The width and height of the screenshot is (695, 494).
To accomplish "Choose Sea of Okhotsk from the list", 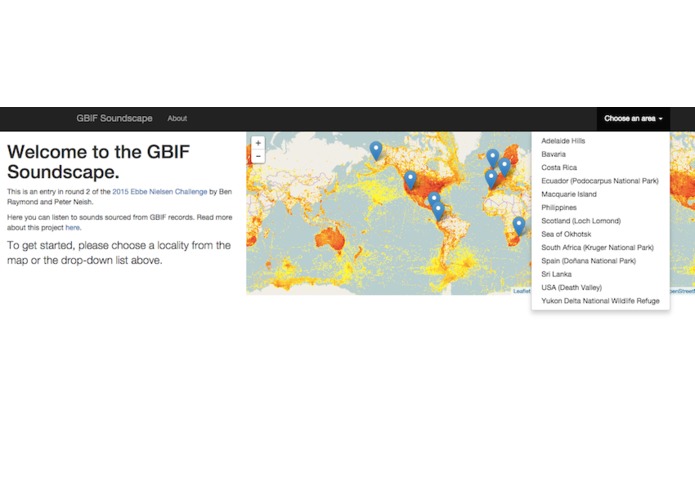I will coord(601,234).
